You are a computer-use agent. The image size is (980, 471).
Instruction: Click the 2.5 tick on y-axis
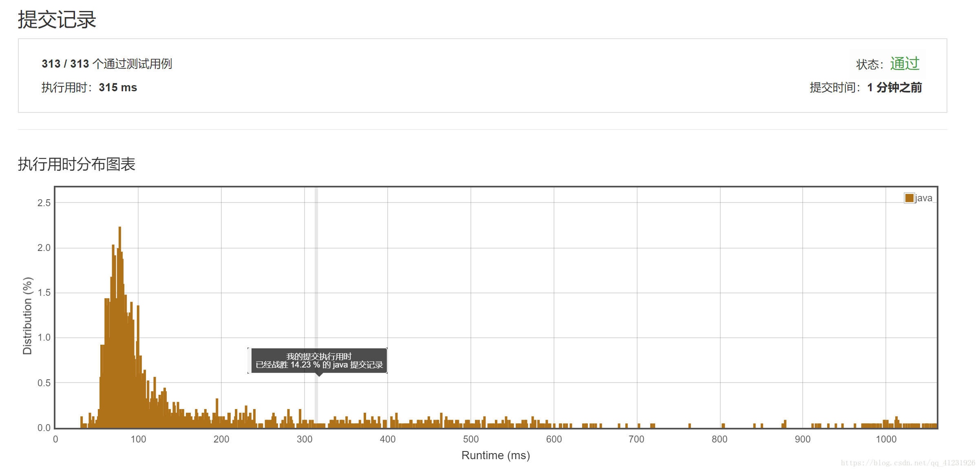(44, 203)
